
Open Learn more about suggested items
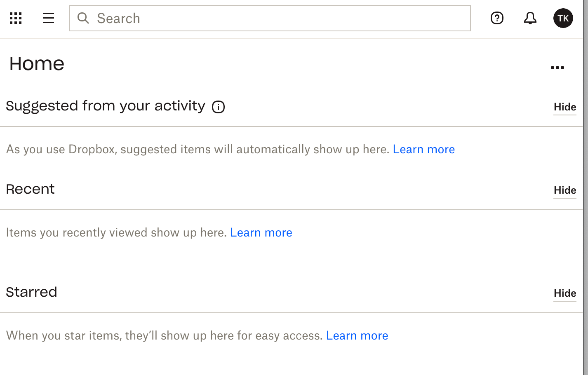pos(423,149)
